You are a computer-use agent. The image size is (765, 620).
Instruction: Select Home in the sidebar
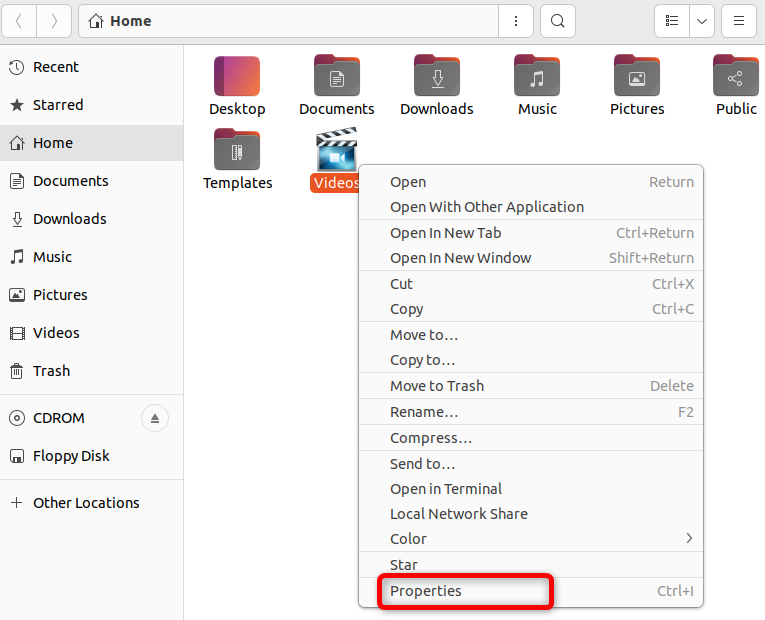pyautogui.click(x=92, y=143)
